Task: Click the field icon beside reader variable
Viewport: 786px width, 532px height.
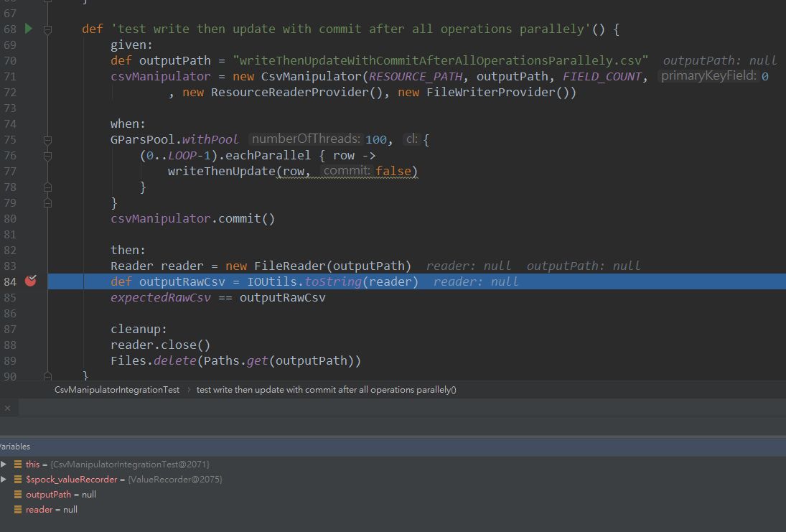Action: tap(18, 510)
